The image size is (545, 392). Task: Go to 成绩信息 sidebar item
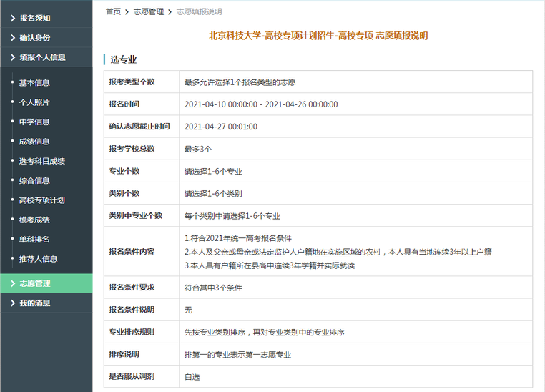(x=34, y=142)
